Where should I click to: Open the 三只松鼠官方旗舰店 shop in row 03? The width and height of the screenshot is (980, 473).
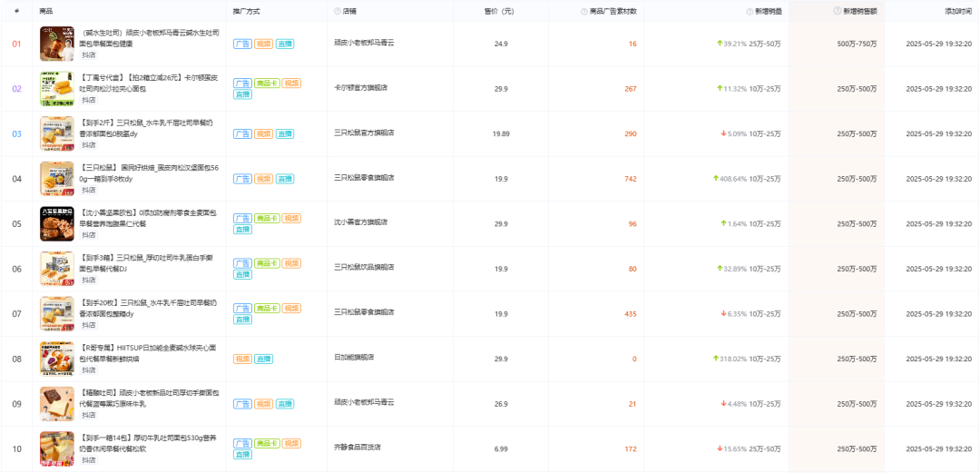[x=365, y=133]
